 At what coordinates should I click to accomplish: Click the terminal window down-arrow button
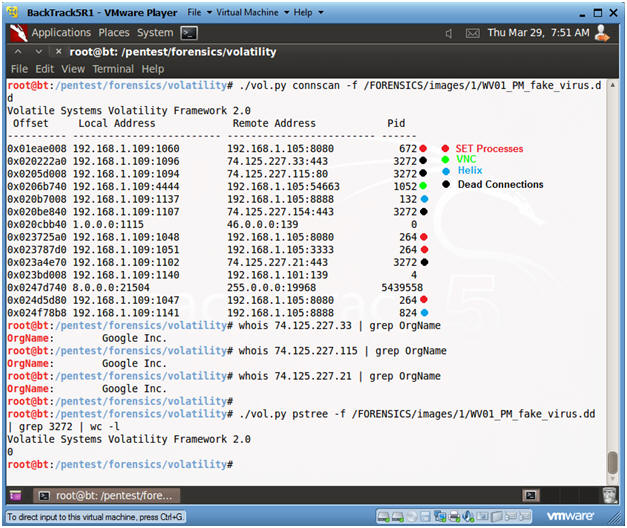(38, 52)
